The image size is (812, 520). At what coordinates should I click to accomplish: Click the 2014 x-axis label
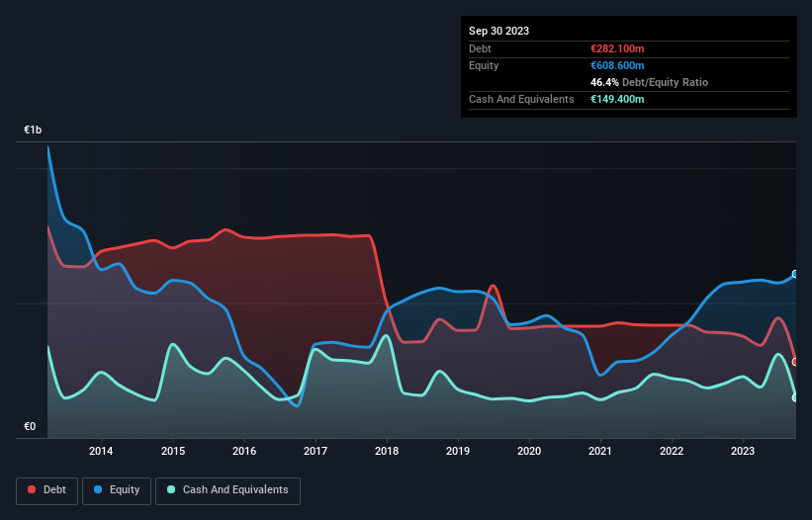point(101,451)
